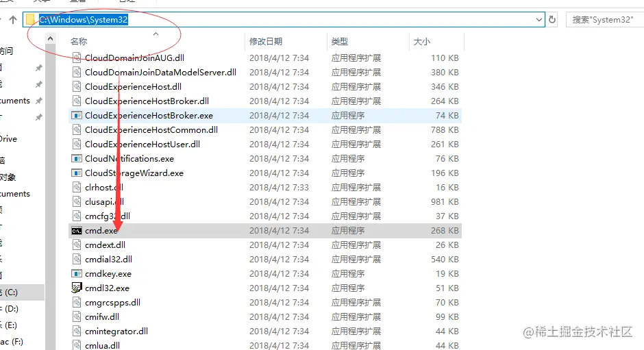Select the CloudExperienceHostBroker.dll file icon
The width and height of the screenshot is (644, 350).
(x=77, y=101)
